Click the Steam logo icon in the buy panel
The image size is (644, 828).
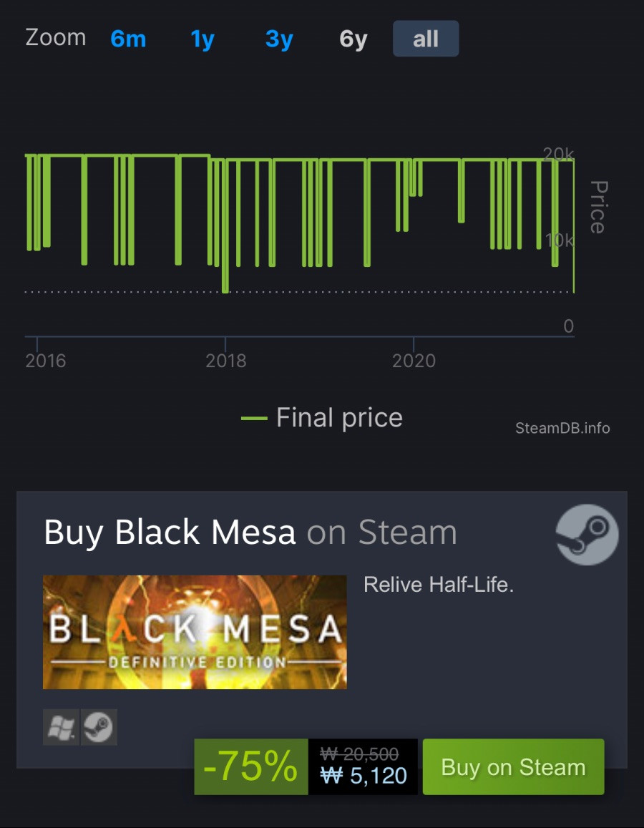coord(587,535)
